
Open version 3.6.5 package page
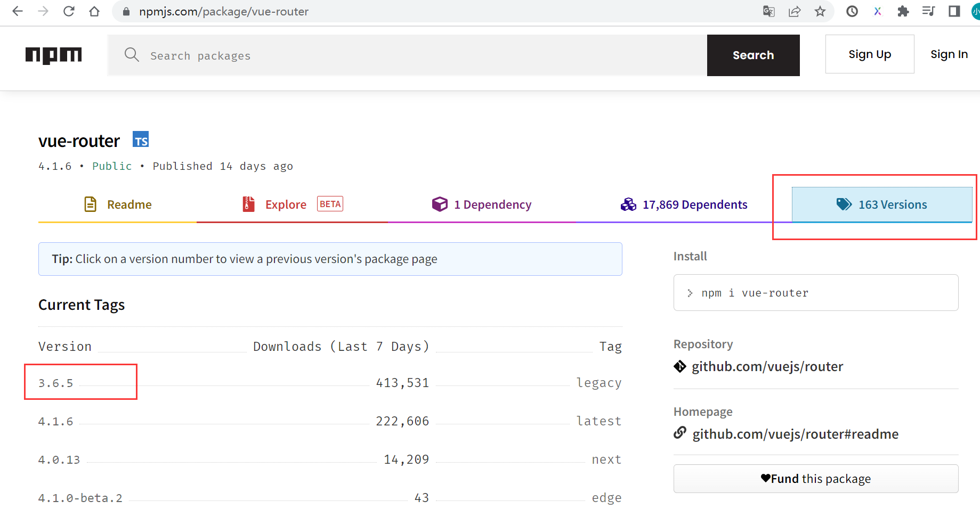click(x=55, y=383)
